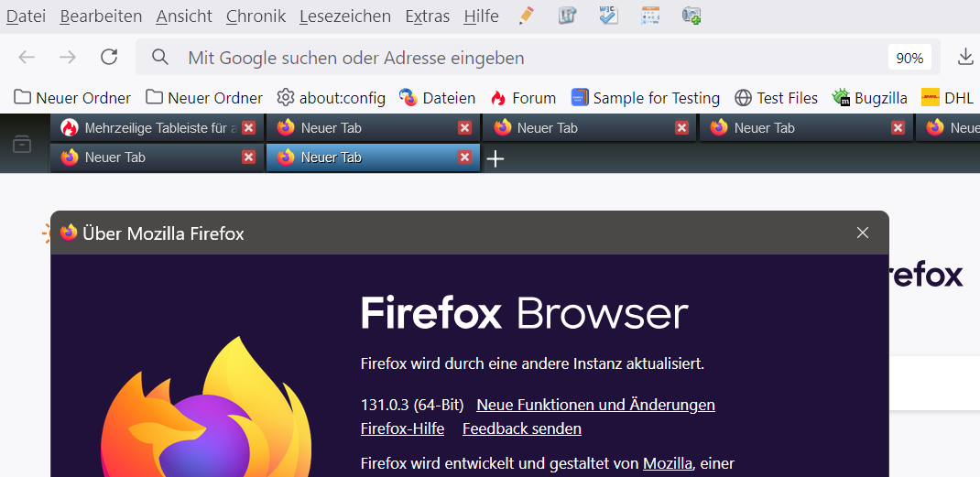This screenshot has height=477, width=980.
Task: Reset the 90% zoom indicator
Action: 909,59
